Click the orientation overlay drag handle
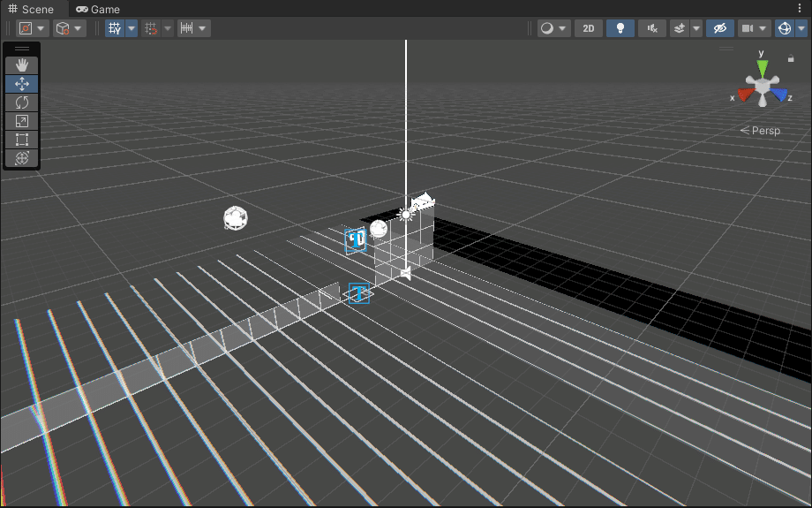 pyautogui.click(x=726, y=49)
